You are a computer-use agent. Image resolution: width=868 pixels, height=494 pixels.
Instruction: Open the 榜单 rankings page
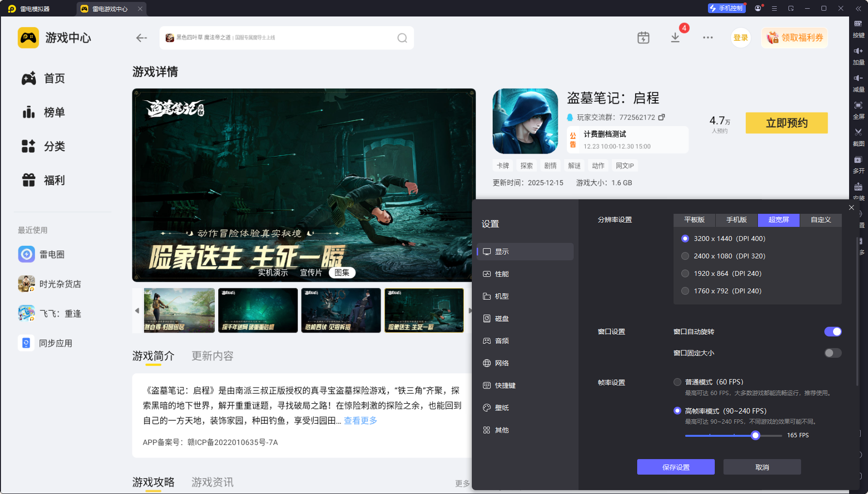pos(43,112)
